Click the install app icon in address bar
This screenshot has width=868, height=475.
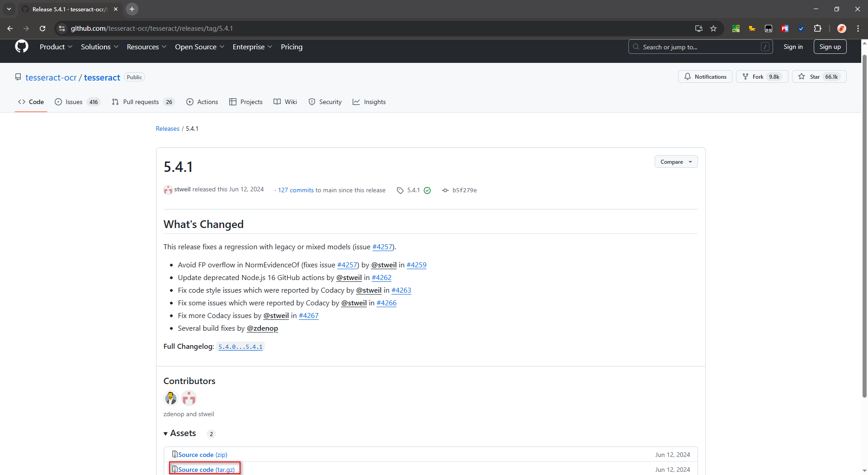(699, 28)
